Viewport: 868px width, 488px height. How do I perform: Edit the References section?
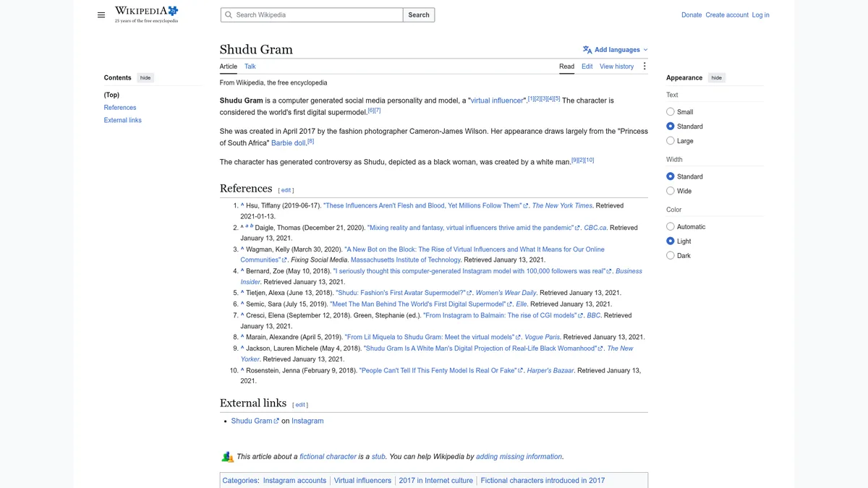coord(286,191)
